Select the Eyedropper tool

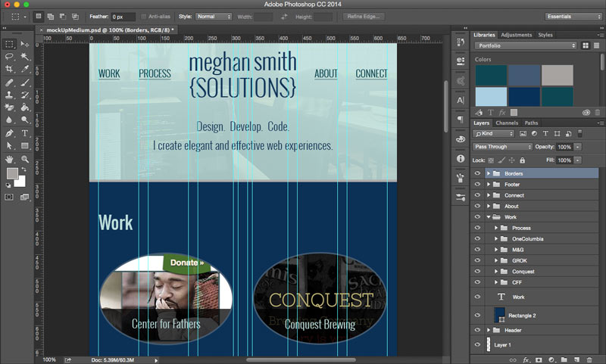[x=25, y=69]
